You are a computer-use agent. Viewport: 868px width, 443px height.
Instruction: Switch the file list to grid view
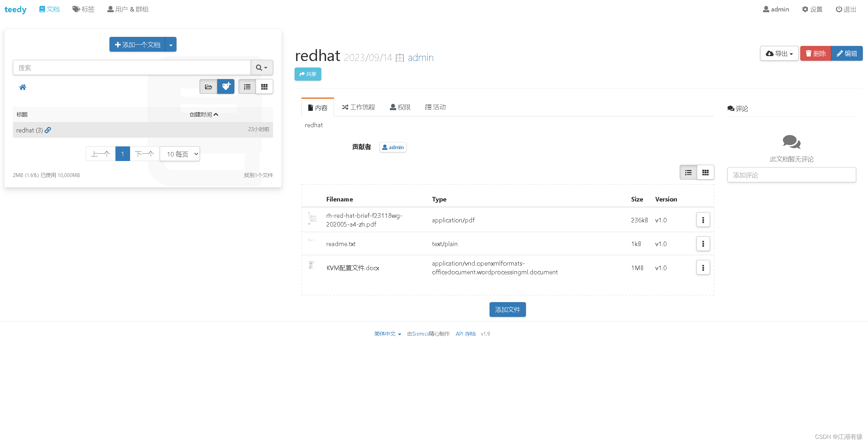(705, 172)
